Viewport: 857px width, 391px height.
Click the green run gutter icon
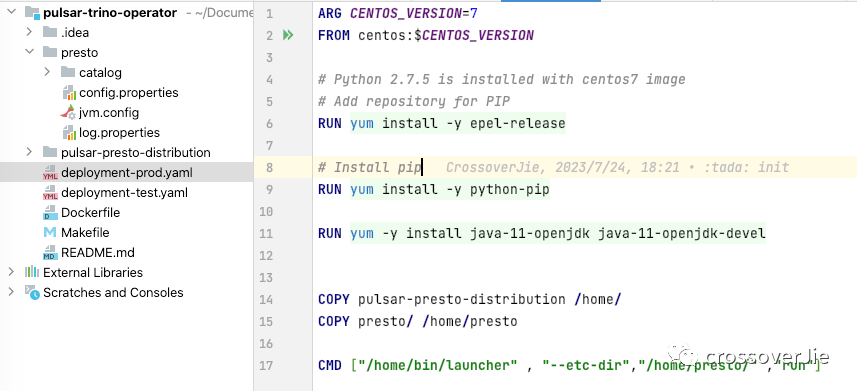(288, 36)
